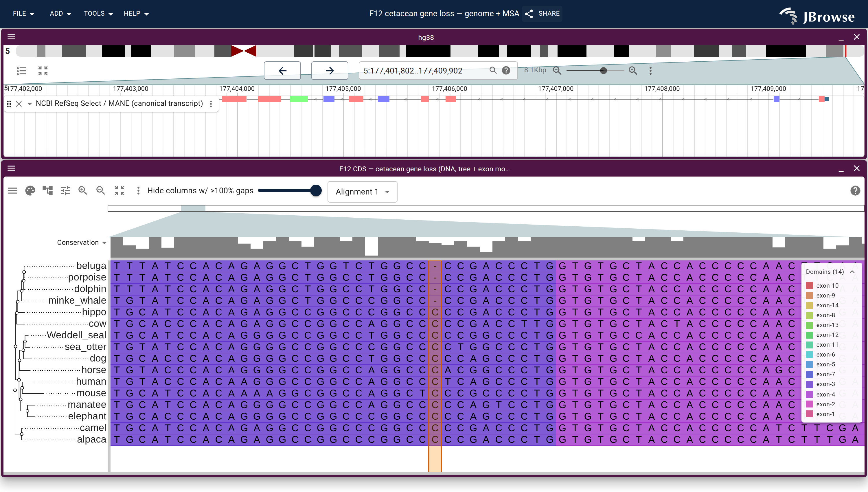Select the hippo row label

94,312
